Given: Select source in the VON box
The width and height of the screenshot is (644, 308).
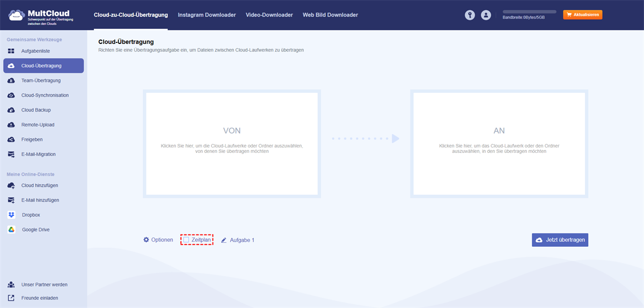Looking at the screenshot, I should pyautogui.click(x=232, y=144).
